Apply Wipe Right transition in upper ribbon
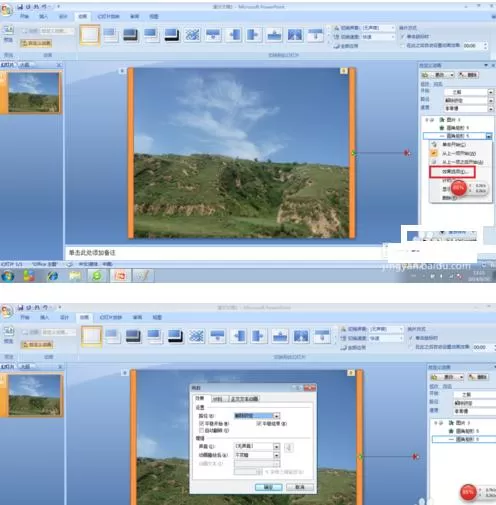This screenshot has height=505, width=496. (254, 35)
